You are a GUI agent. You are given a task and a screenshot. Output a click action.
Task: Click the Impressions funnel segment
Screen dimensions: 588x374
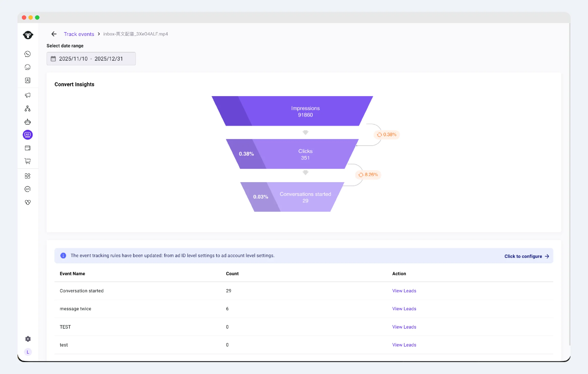point(292,111)
